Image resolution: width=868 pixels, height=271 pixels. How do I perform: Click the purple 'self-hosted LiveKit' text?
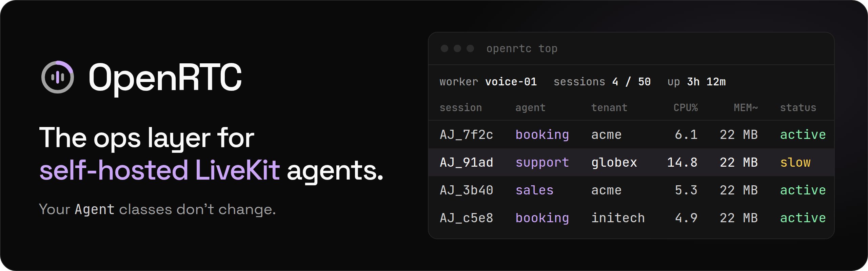pyautogui.click(x=160, y=170)
